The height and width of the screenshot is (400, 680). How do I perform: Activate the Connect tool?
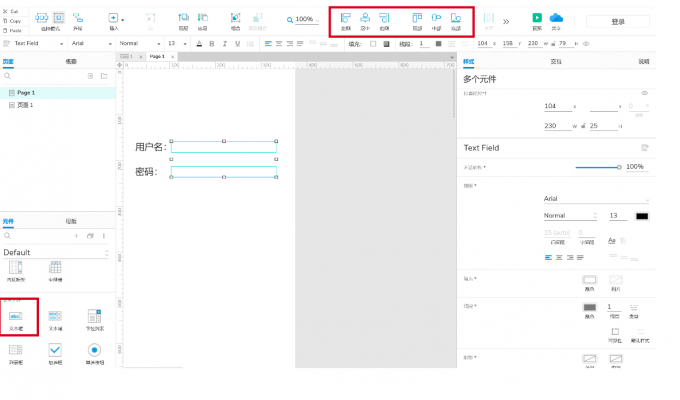(x=78, y=20)
